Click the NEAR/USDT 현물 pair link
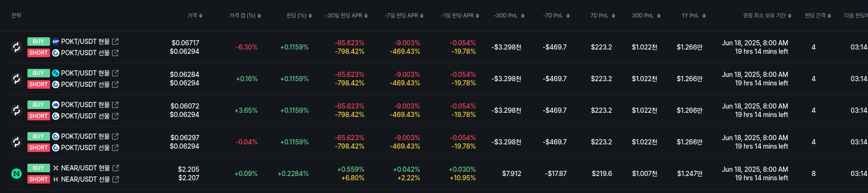 (x=85, y=168)
